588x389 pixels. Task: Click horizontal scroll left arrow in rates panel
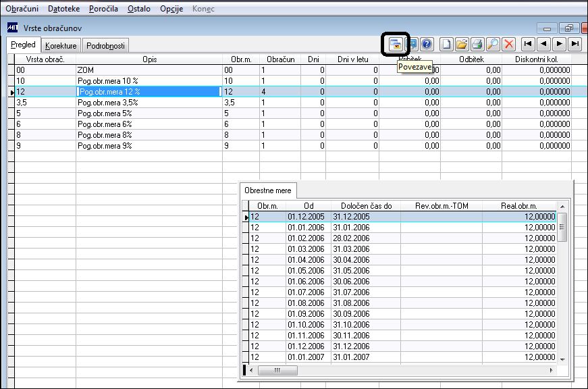coord(251,370)
